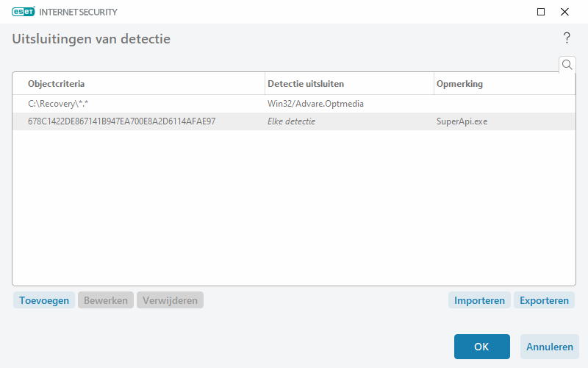Click Exporteren to export exclusions

coord(544,300)
